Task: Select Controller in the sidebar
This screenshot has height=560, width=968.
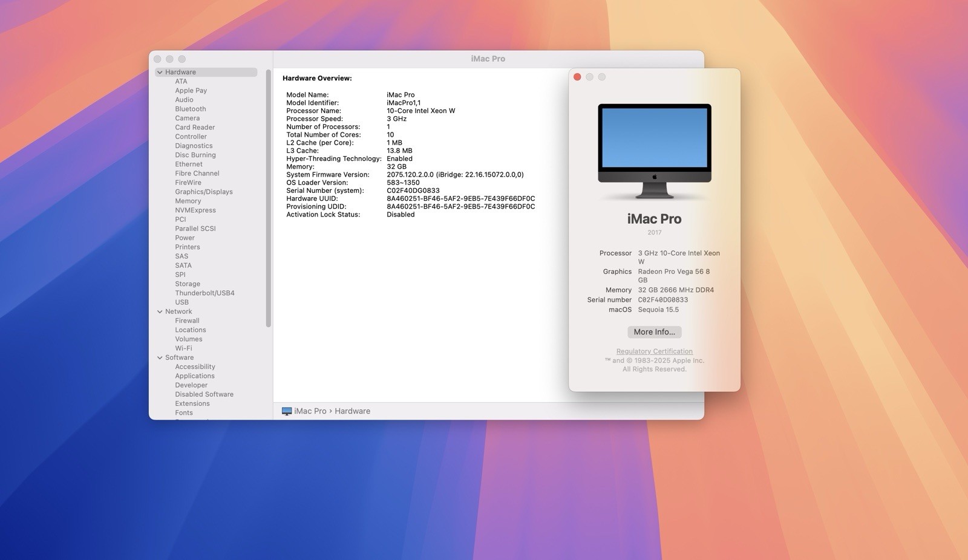Action: [x=191, y=137]
